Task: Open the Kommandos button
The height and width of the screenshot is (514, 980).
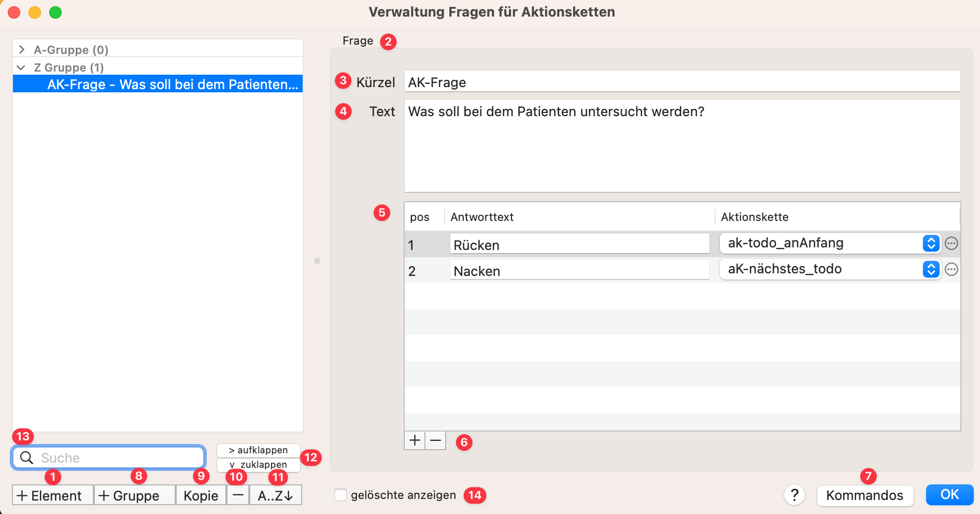Action: [x=865, y=495]
